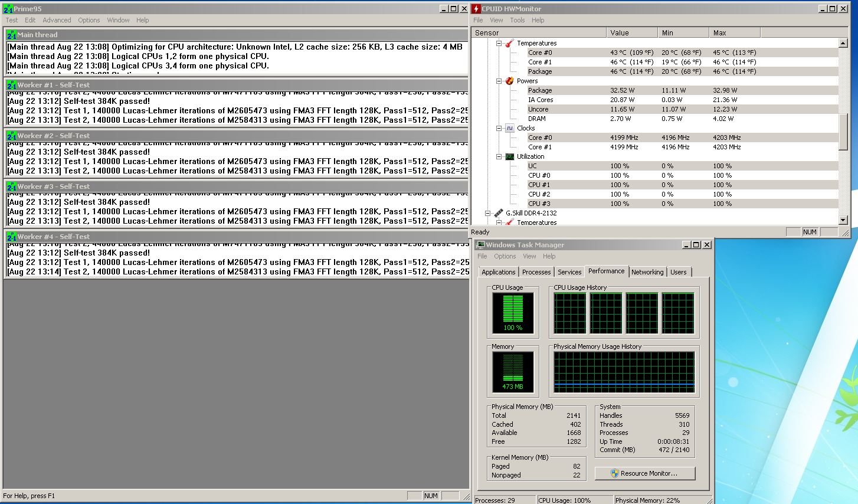
Task: Activate the Worker #3 - Self-Test title bar
Action: [236, 186]
